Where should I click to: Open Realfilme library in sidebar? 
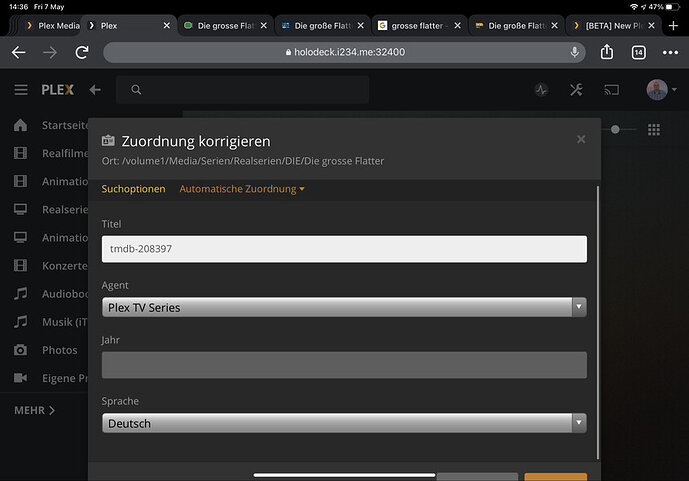(x=65, y=153)
